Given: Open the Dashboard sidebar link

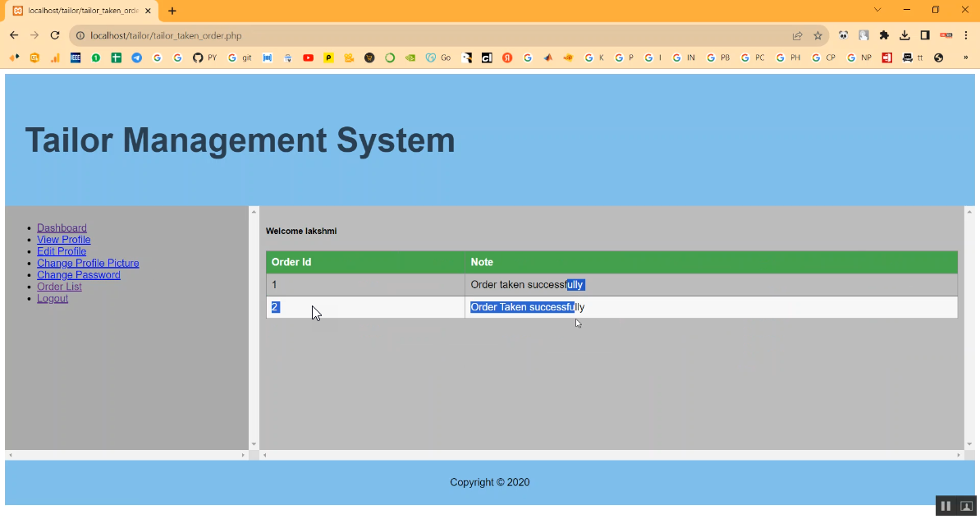Looking at the screenshot, I should (x=62, y=227).
